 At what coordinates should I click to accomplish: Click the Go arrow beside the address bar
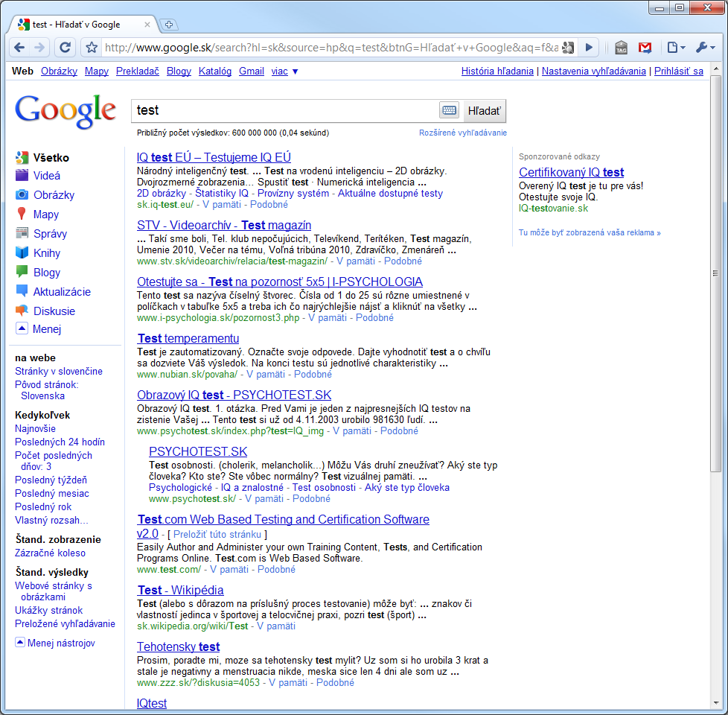pos(589,48)
